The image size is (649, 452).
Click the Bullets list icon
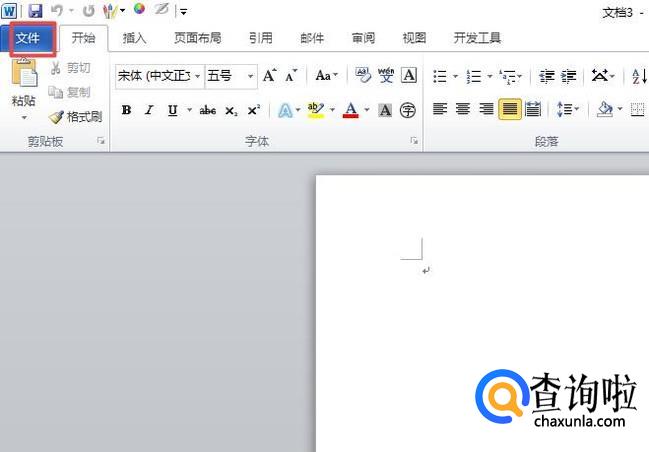point(440,76)
